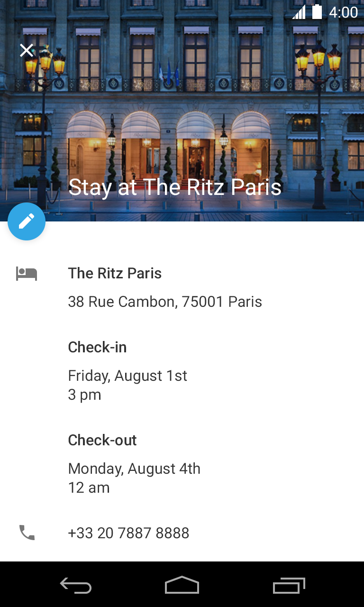This screenshot has height=607, width=364.
Task: Call +33 20 7887 8888
Action: tap(128, 533)
